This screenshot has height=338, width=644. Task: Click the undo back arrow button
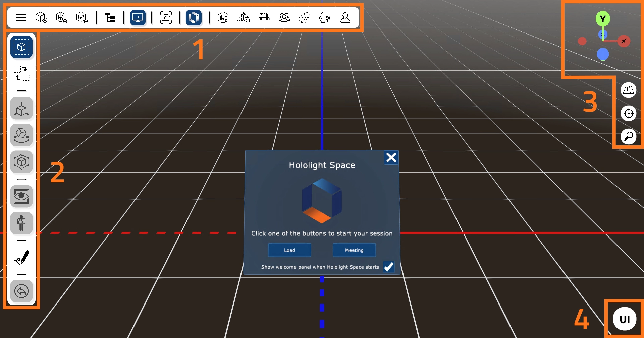click(21, 291)
